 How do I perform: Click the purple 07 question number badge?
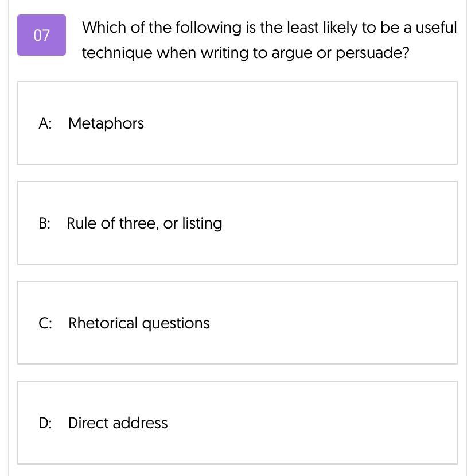point(41,35)
